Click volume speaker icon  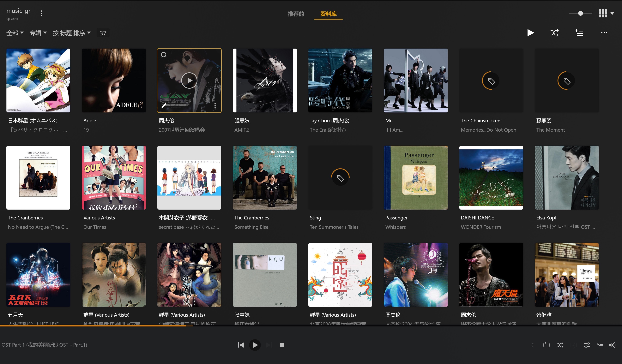[612, 345]
